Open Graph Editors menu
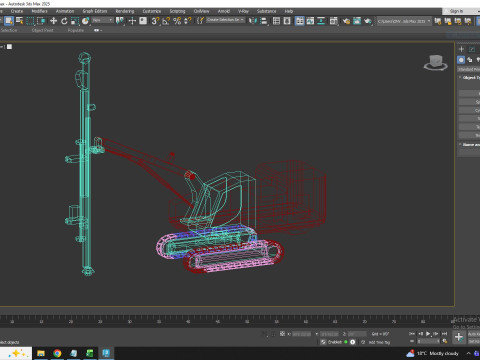The width and height of the screenshot is (480, 360). 95,11
